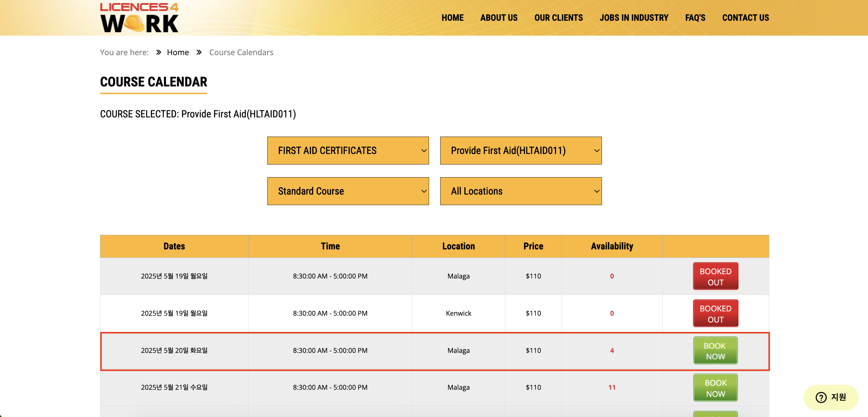Click the chevron before Home breadcrumb
The image size is (868, 417).
(x=158, y=52)
